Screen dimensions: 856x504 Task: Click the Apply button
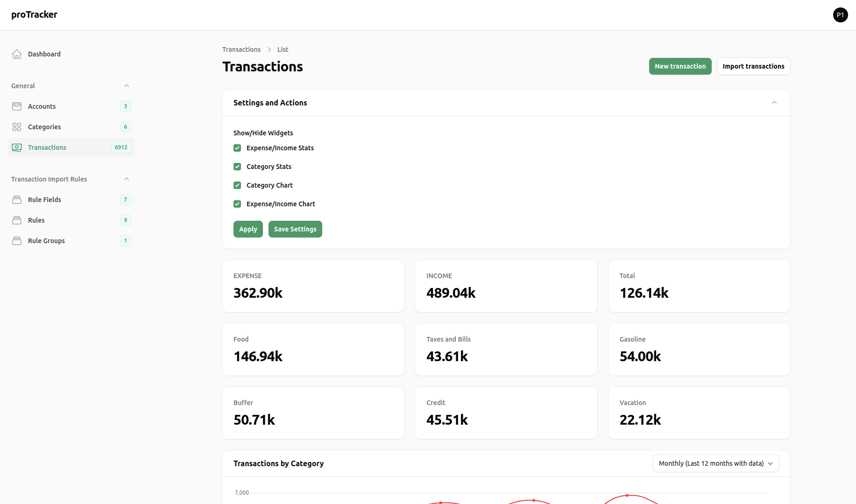coord(248,229)
